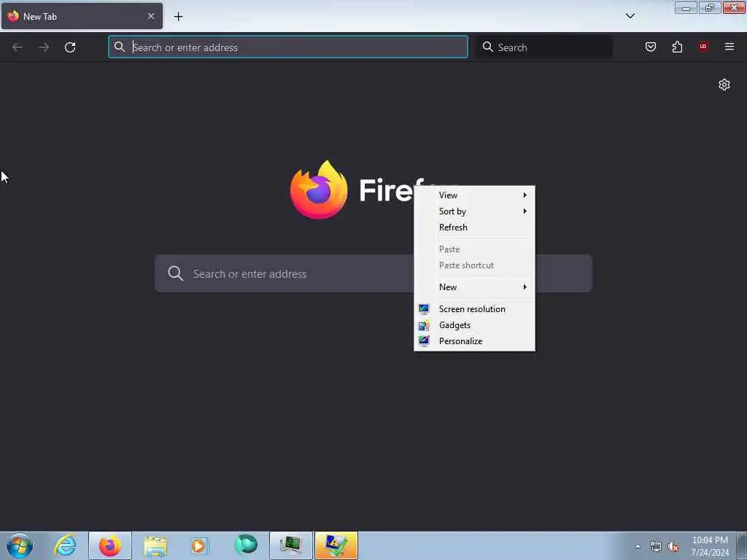Close the New Tab tab
This screenshot has width=747, height=560.
click(x=151, y=16)
